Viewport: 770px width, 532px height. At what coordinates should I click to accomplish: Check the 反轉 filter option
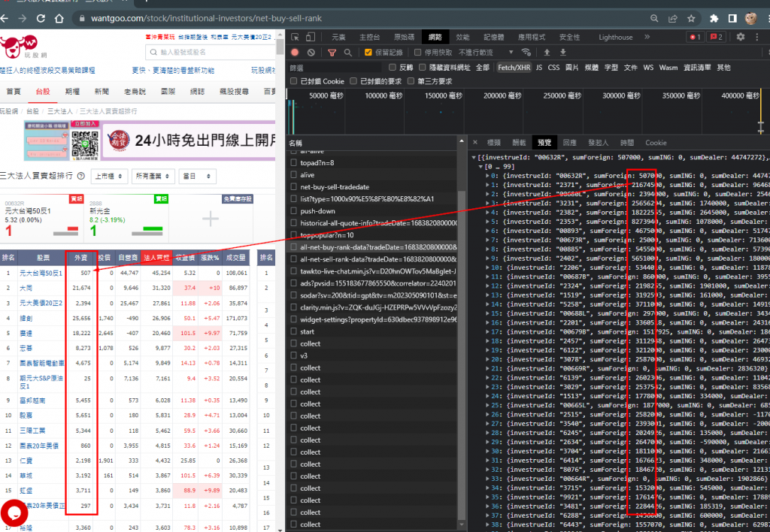click(x=393, y=67)
